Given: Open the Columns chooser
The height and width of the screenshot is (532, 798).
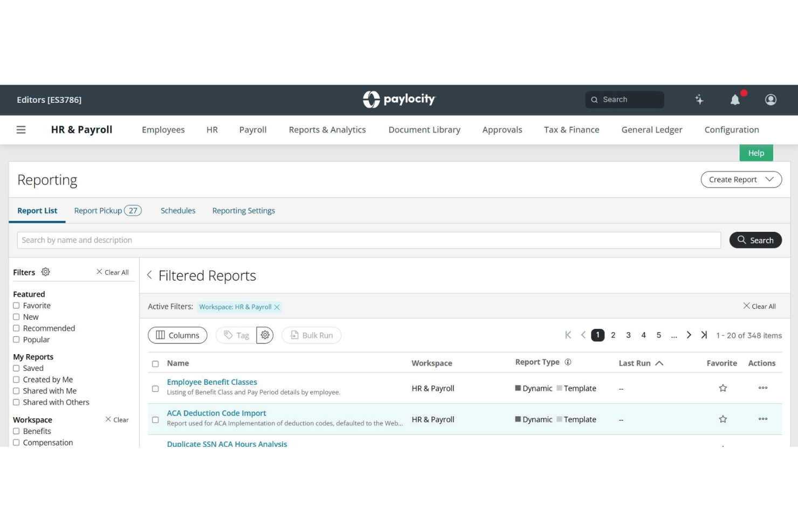Looking at the screenshot, I should (177, 335).
